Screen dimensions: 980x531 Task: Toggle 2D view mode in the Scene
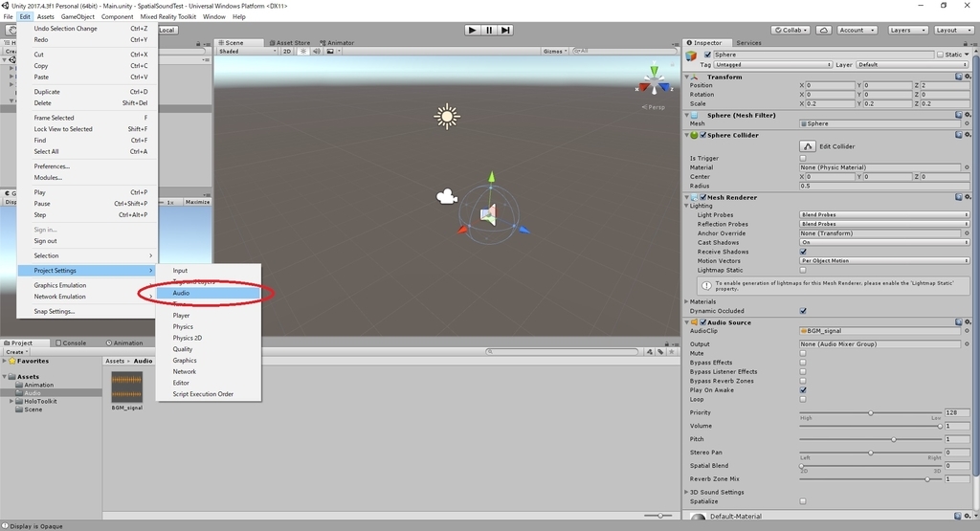[x=287, y=52]
